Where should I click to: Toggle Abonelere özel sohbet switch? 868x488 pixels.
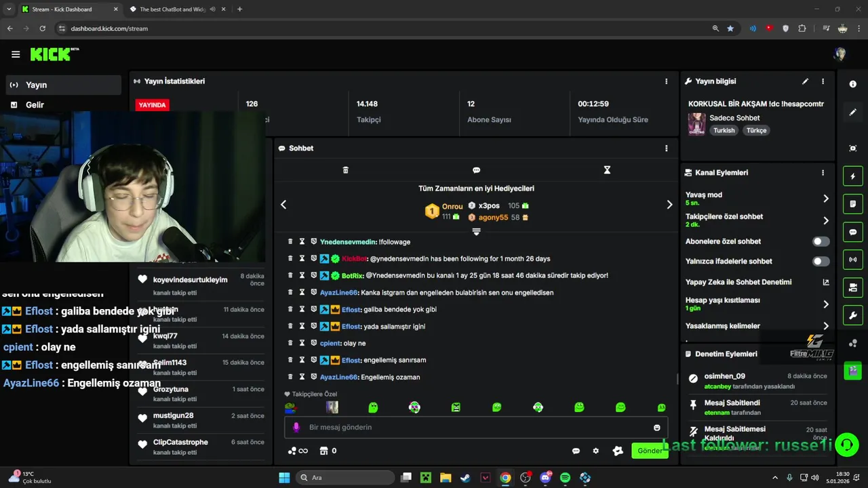pos(821,241)
